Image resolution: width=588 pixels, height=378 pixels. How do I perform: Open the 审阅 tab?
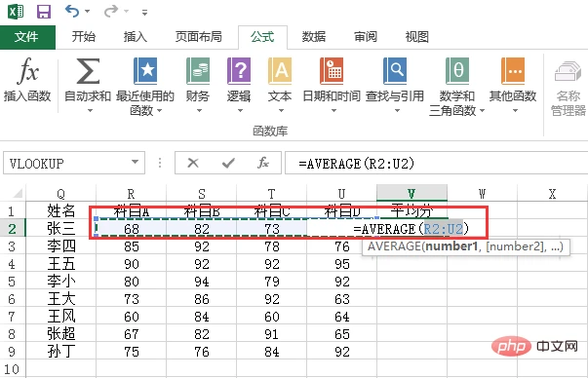pos(366,37)
